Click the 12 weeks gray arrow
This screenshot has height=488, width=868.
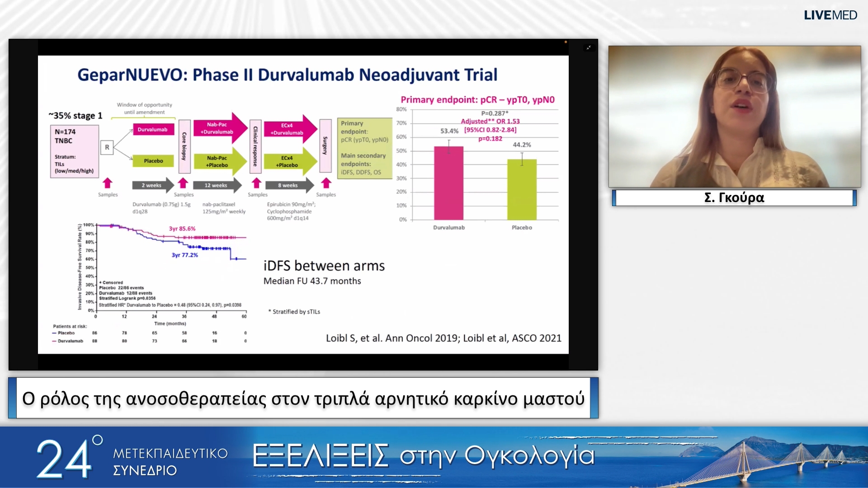[x=216, y=185]
